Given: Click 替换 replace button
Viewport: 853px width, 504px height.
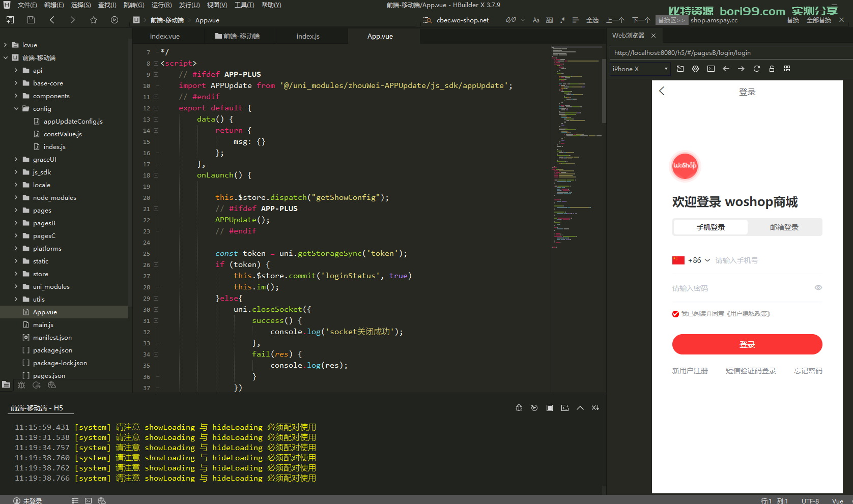Looking at the screenshot, I should [x=793, y=20].
